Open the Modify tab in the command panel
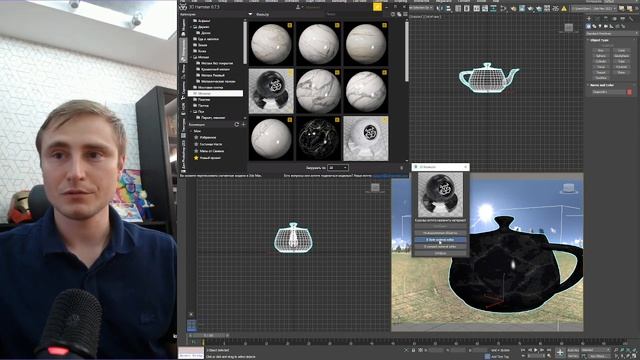The width and height of the screenshot is (640, 360). pyautogui.click(x=597, y=19)
